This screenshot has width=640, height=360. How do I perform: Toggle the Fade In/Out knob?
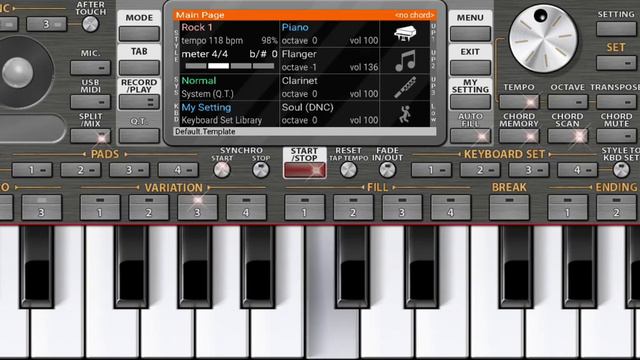click(x=387, y=170)
